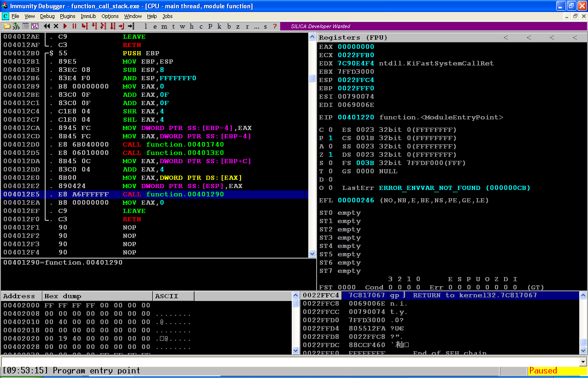
Task: Click the Registers (FPU) header to switch view
Action: click(x=353, y=37)
